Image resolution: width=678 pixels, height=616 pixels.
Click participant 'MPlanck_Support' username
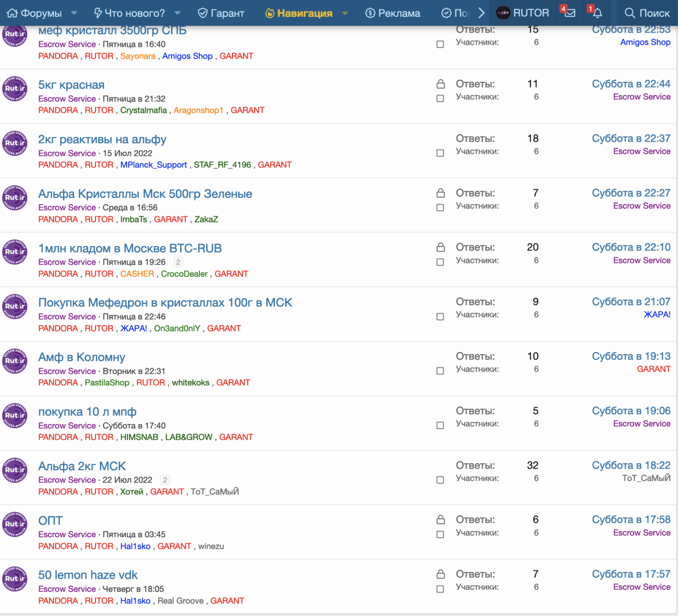tap(154, 165)
